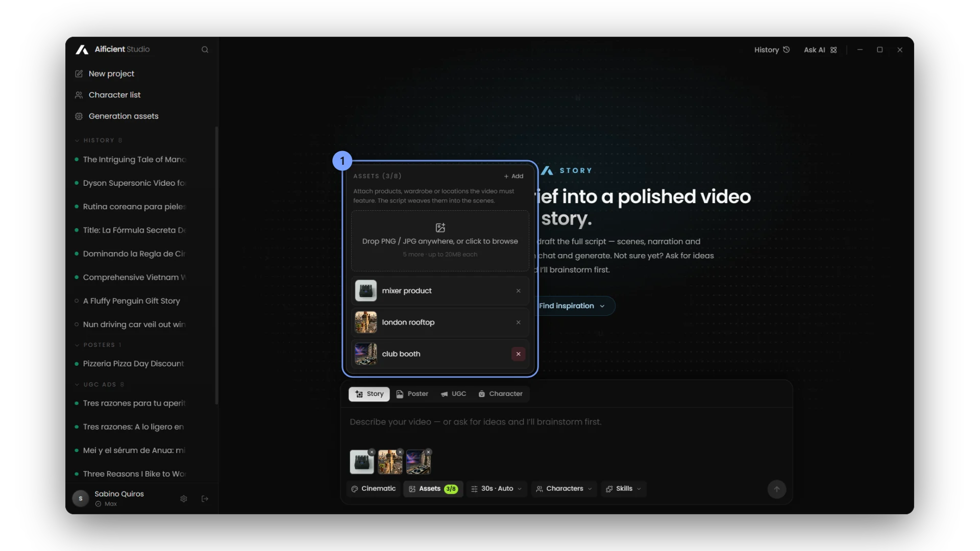Click the logout icon in the sidebar footer
Image resolution: width=980 pixels, height=551 pixels.
click(x=205, y=498)
